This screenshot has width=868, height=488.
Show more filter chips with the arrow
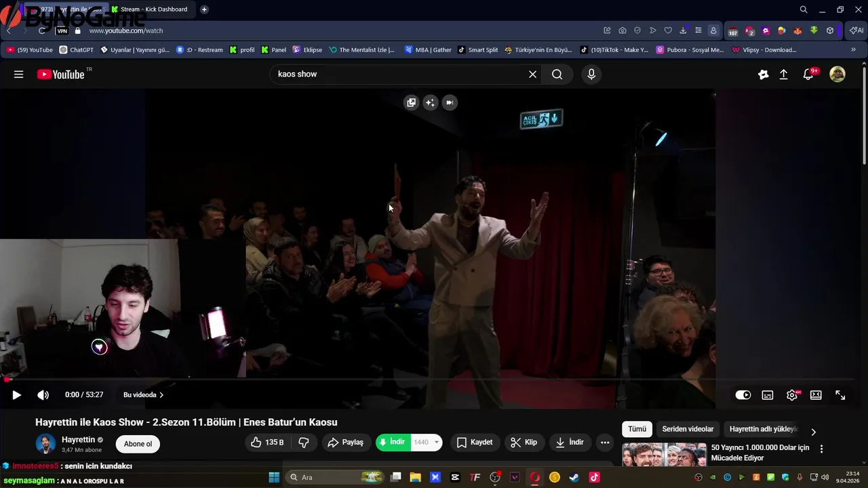click(813, 432)
